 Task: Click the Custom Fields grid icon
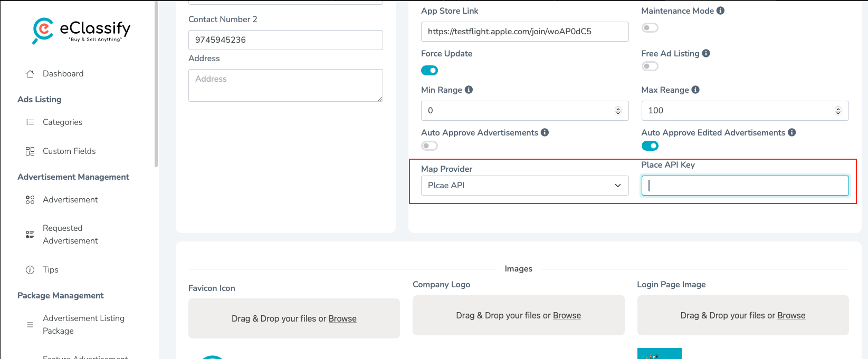click(x=30, y=151)
